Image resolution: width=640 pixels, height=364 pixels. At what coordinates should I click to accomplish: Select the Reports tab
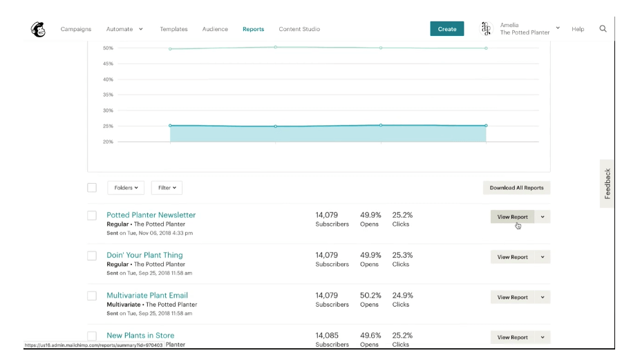[x=254, y=29]
